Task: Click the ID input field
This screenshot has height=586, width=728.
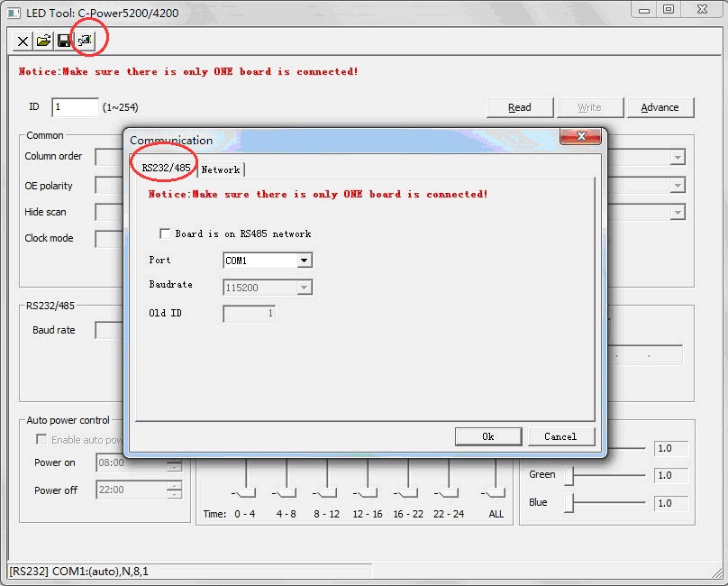Action: pyautogui.click(x=76, y=107)
